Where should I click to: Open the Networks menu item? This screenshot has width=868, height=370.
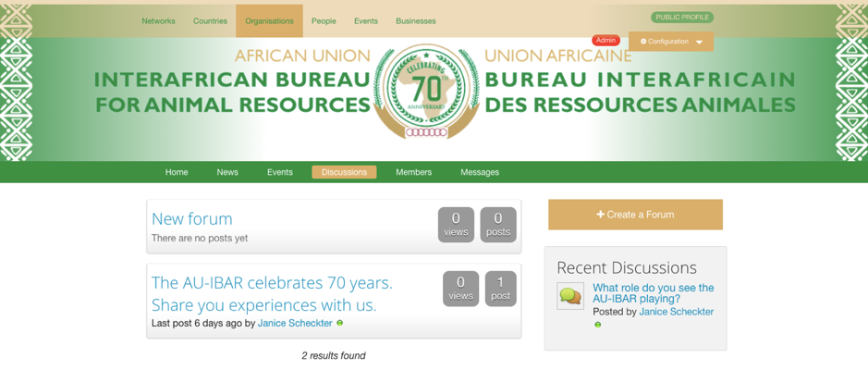click(x=158, y=21)
